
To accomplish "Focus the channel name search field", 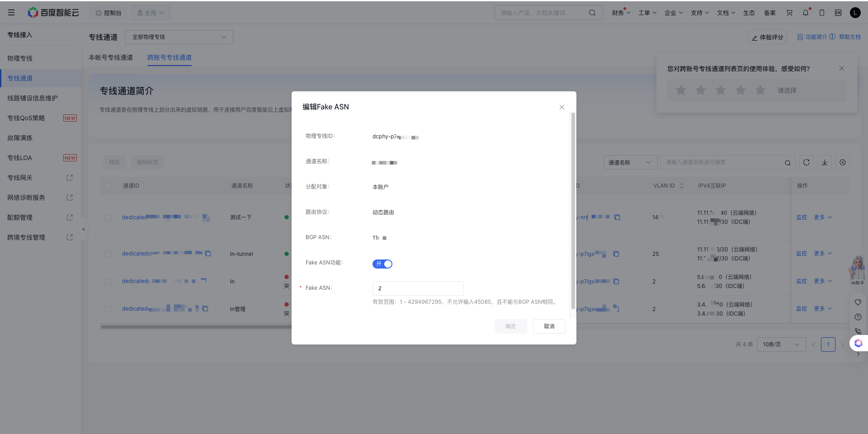I will [x=723, y=162].
